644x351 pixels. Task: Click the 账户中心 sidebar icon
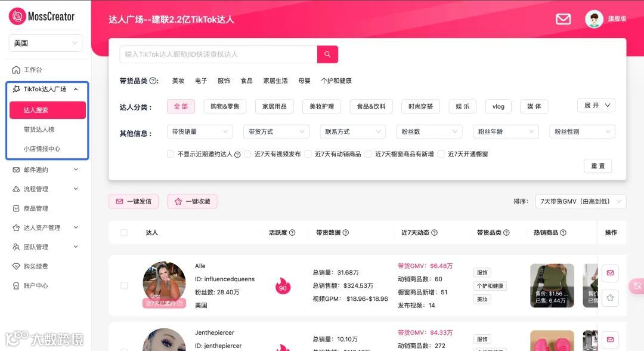coord(16,286)
